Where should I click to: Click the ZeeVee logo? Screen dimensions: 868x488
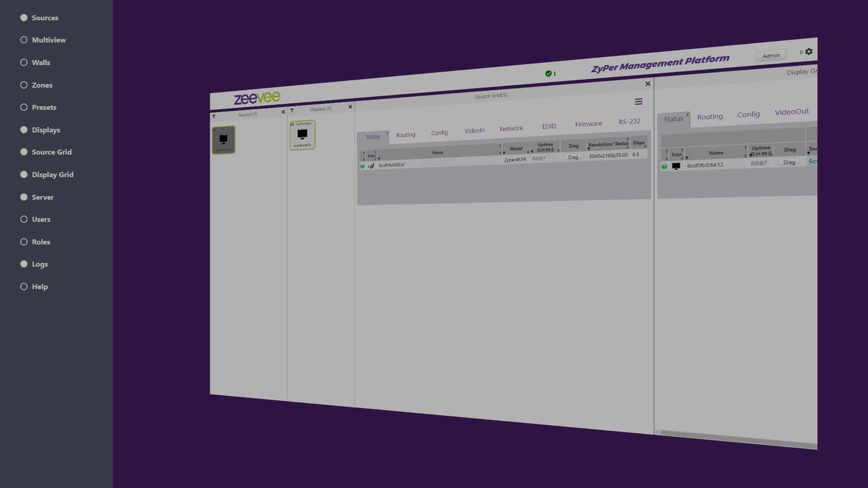coord(257,98)
